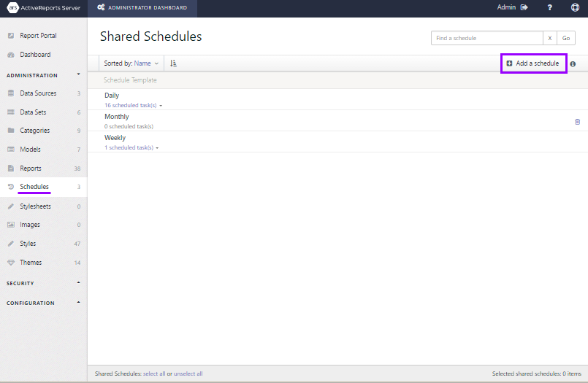Click Selected shared schedules: 0 items status
Screen dimensions: 588x383
coord(537,374)
